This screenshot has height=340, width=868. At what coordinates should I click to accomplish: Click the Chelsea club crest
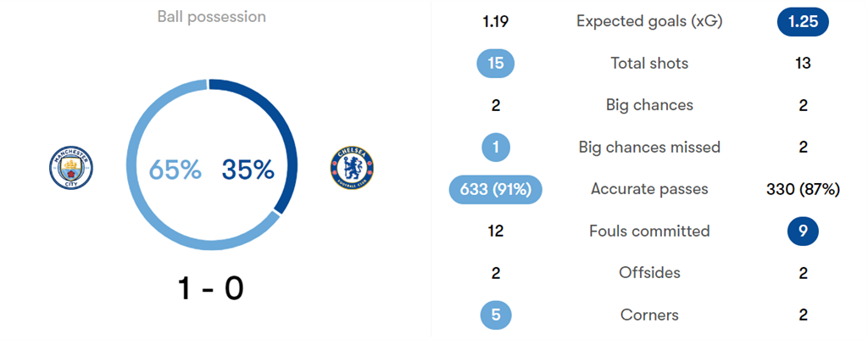[x=351, y=167]
